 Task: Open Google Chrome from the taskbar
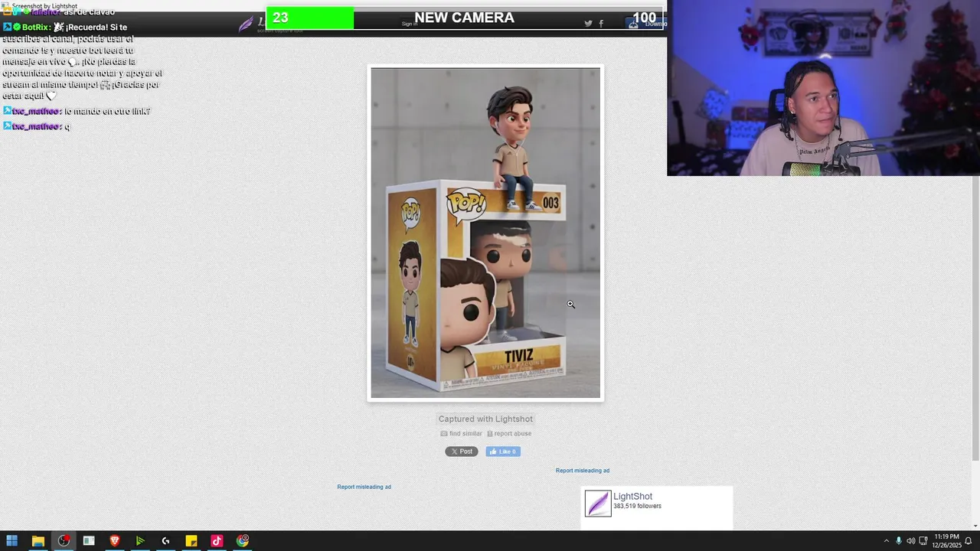click(243, 541)
